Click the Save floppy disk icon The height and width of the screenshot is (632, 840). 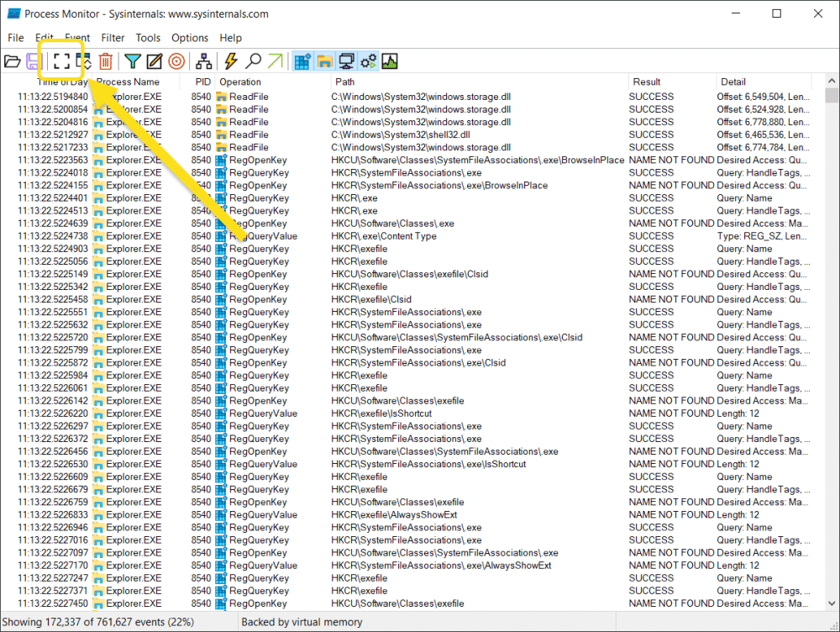[34, 61]
